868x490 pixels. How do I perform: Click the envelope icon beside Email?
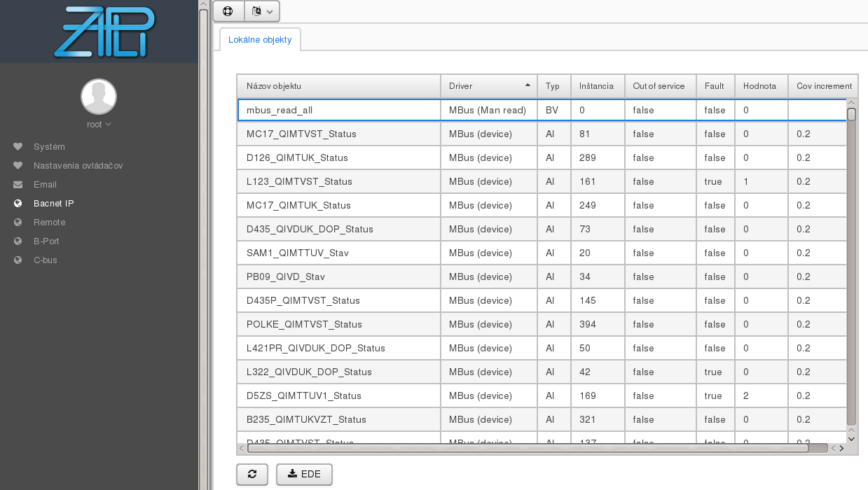(18, 185)
